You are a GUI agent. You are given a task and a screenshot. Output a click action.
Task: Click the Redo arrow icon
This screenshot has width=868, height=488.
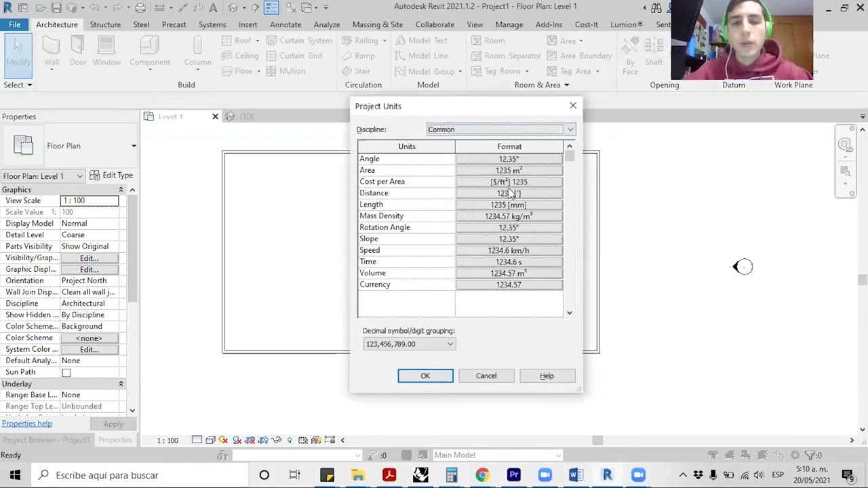coord(117,7)
